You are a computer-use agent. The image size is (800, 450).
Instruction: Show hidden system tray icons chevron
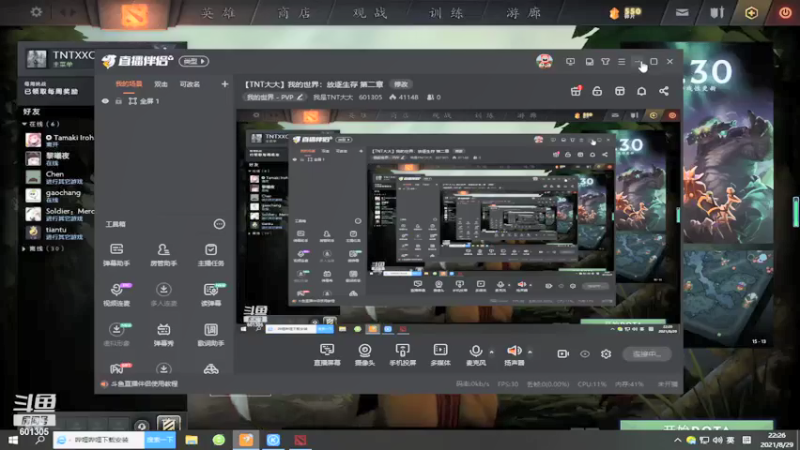[678, 440]
